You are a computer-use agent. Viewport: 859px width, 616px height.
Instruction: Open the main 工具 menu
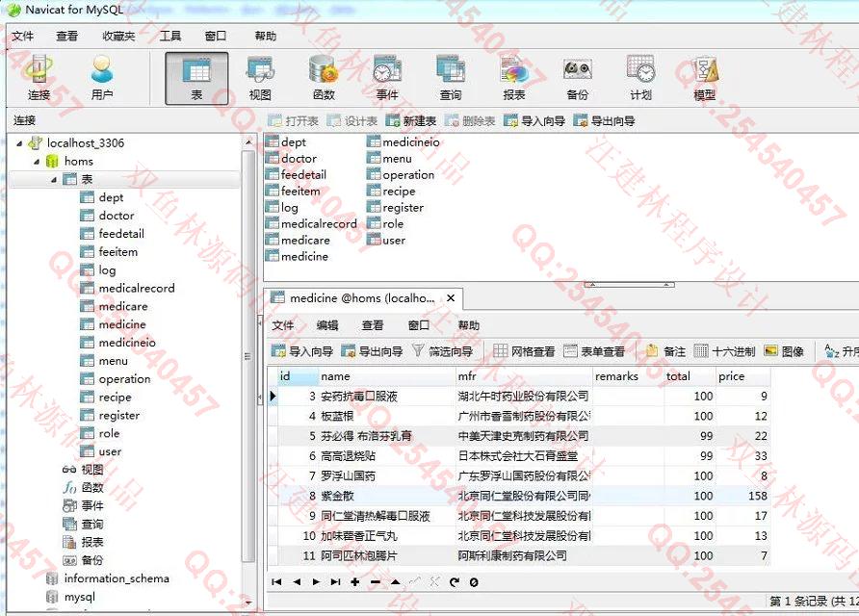(169, 37)
